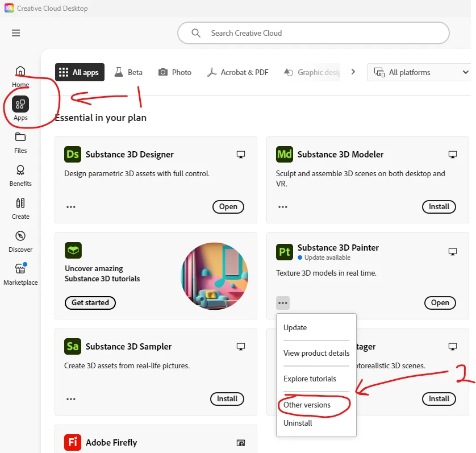The height and width of the screenshot is (453, 476).
Task: Switch to the Beta tab
Action: tap(128, 72)
